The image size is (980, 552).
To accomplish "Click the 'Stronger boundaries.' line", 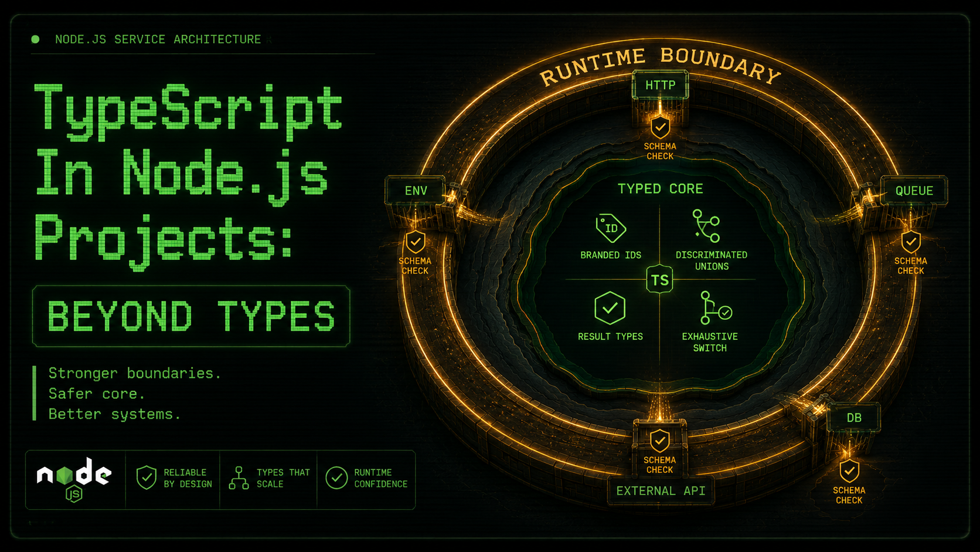I will click(135, 374).
